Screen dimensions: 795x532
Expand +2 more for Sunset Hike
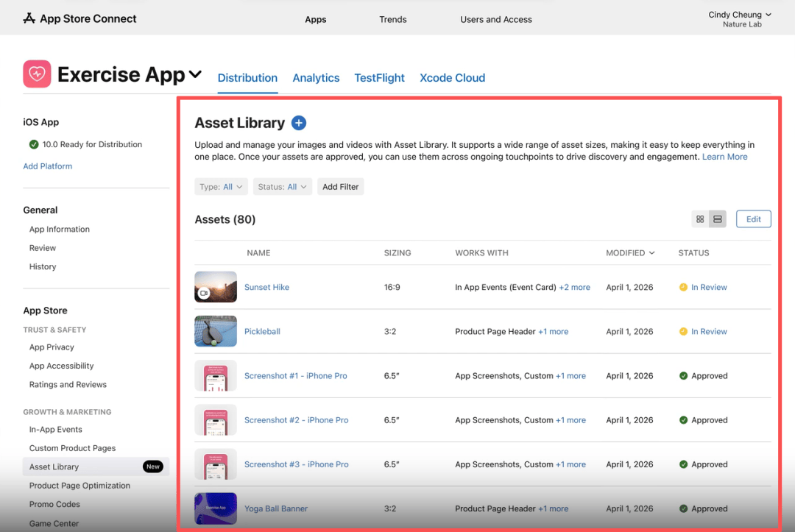click(574, 287)
